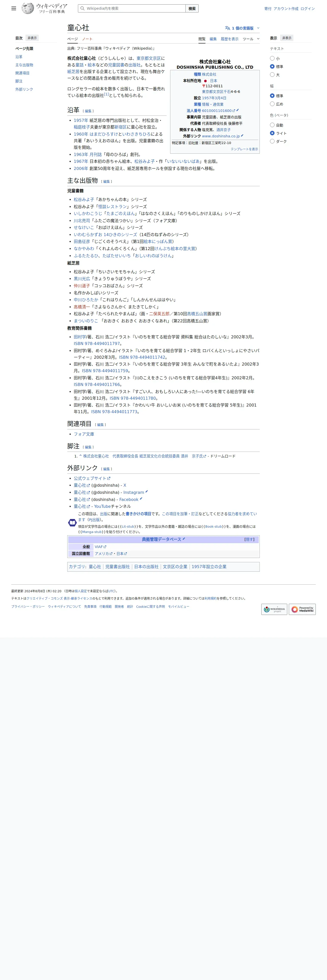The width and height of the screenshot is (327, 980).
Task: Open the モバイルビュー footer link
Action: click(179, 607)
